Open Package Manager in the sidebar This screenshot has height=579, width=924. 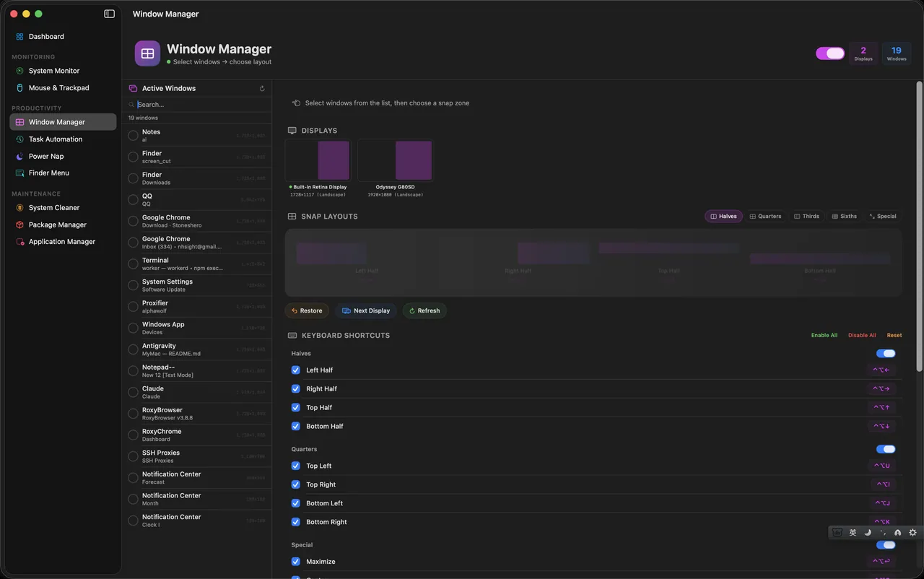(x=63, y=225)
